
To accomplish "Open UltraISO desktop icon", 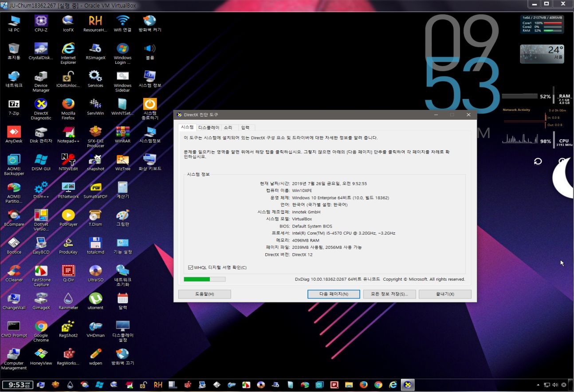I will tap(95, 274).
